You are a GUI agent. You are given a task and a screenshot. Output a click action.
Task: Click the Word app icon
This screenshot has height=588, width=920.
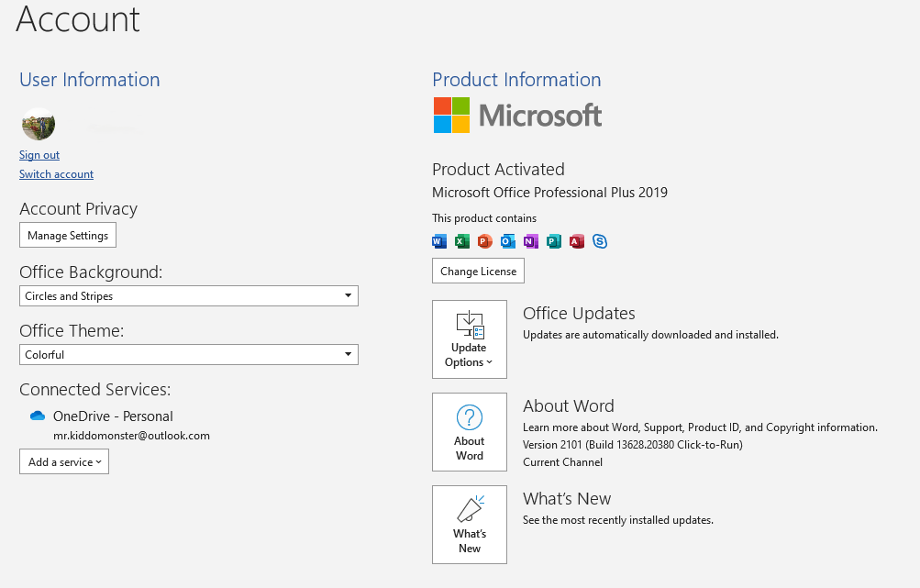pos(438,241)
